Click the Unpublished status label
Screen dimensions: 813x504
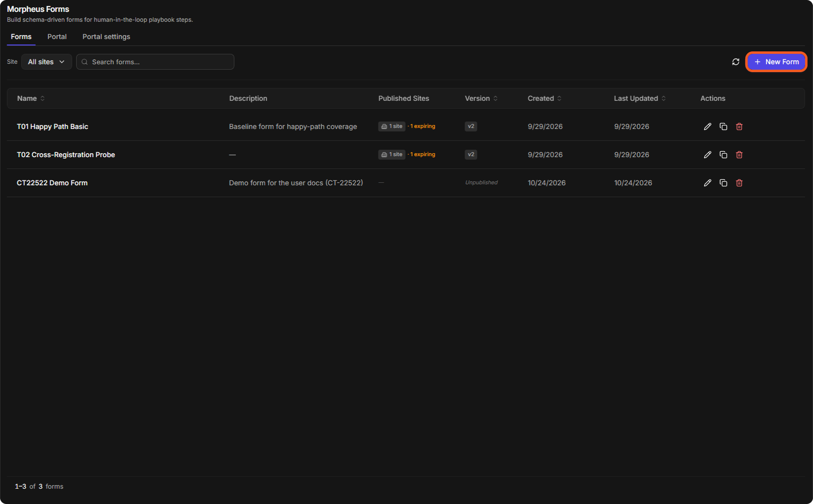click(481, 183)
